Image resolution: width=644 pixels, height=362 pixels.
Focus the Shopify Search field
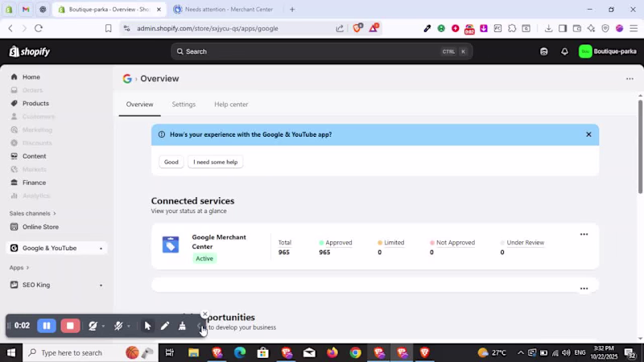(x=321, y=51)
